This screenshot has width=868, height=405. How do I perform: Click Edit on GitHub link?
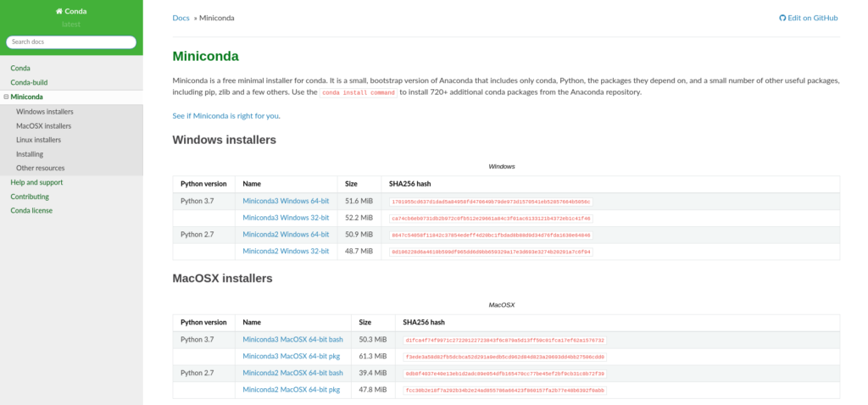pos(808,18)
